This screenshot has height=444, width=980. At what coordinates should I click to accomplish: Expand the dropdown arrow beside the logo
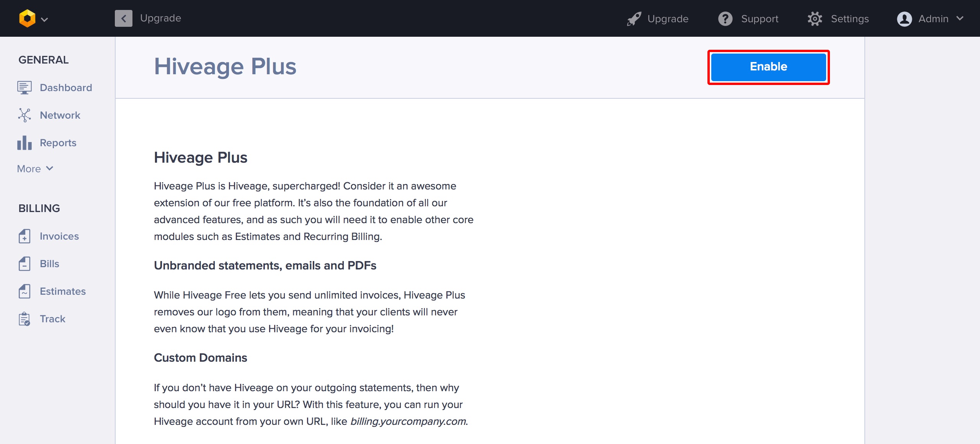tap(44, 19)
